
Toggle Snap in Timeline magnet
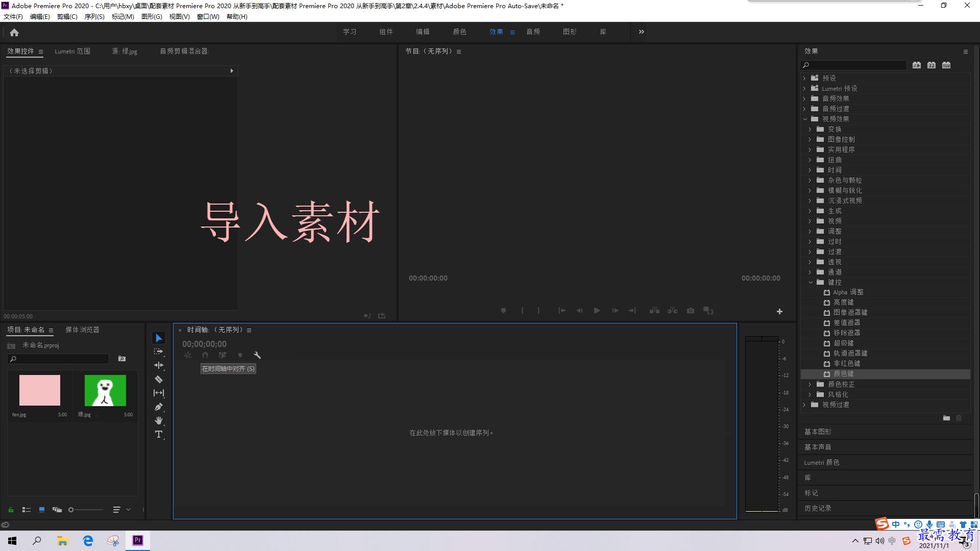205,355
